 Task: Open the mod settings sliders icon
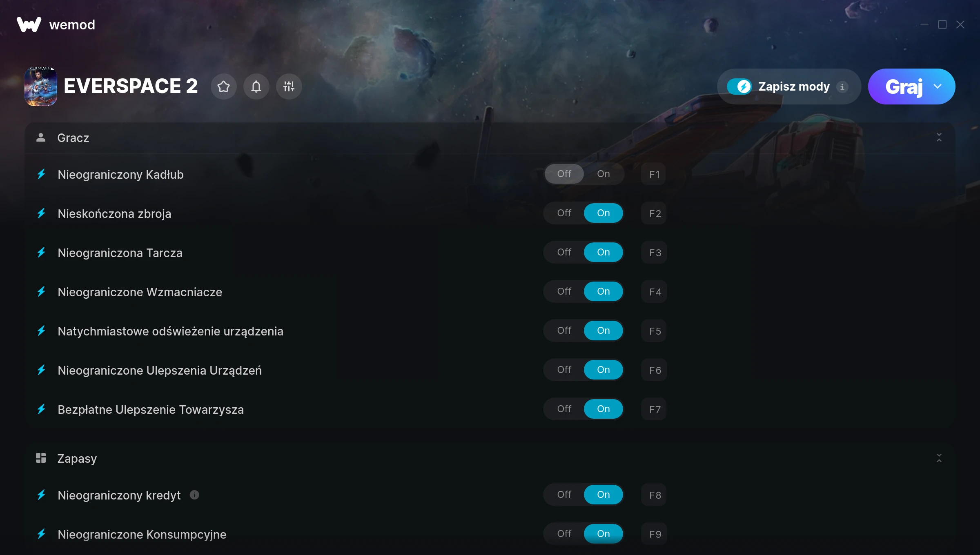289,87
